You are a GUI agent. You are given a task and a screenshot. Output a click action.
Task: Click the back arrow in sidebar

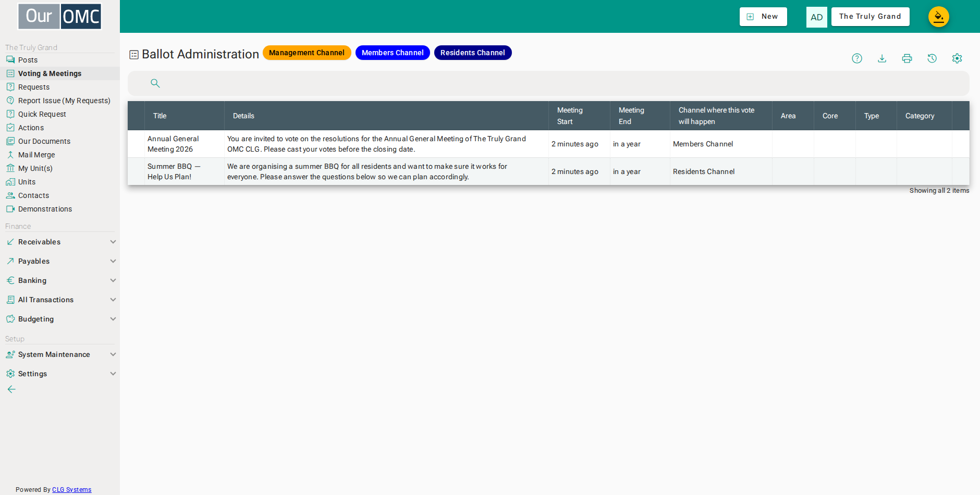(x=11, y=389)
